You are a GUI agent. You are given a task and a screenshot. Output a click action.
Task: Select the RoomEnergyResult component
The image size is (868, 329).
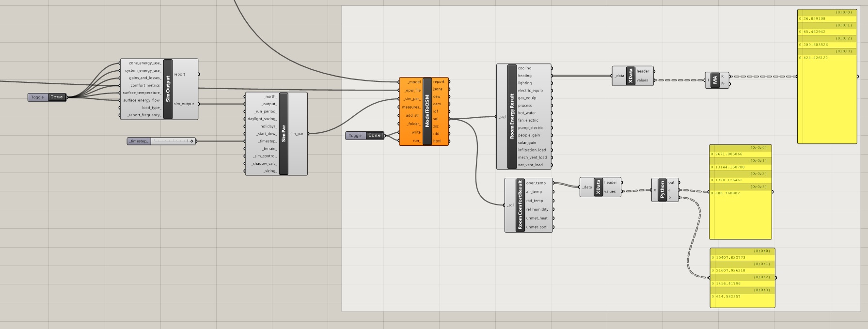(x=512, y=117)
